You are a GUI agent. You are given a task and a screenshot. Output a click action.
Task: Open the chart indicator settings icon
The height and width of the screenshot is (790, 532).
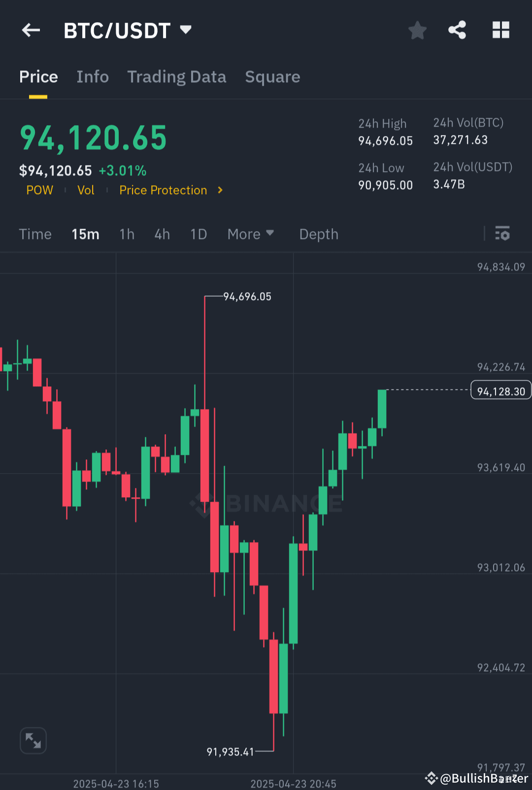tap(502, 234)
